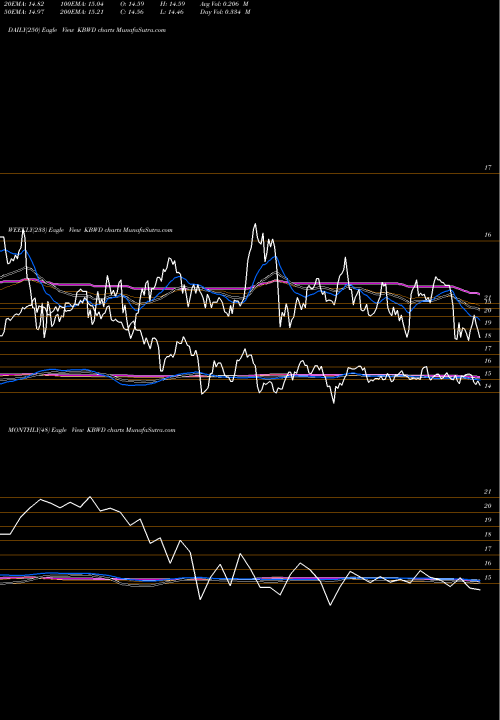
Task: Click the 100EMA: 15.04 value
Action: (84, 3)
